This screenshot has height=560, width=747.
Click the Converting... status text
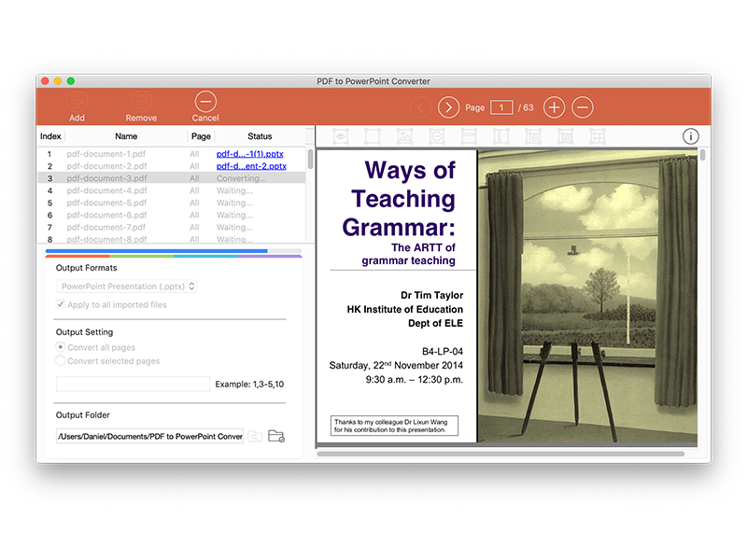[242, 178]
